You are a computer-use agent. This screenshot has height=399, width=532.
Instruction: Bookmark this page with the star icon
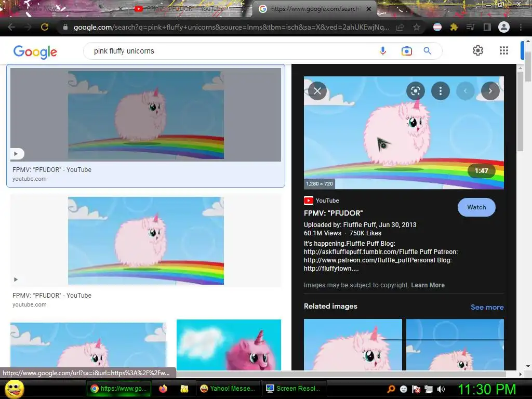(416, 27)
